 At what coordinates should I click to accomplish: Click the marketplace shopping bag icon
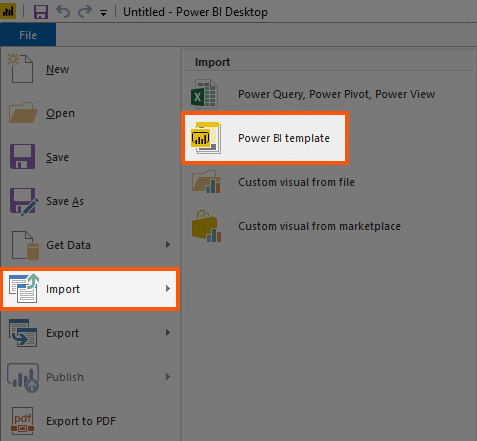coord(207,226)
